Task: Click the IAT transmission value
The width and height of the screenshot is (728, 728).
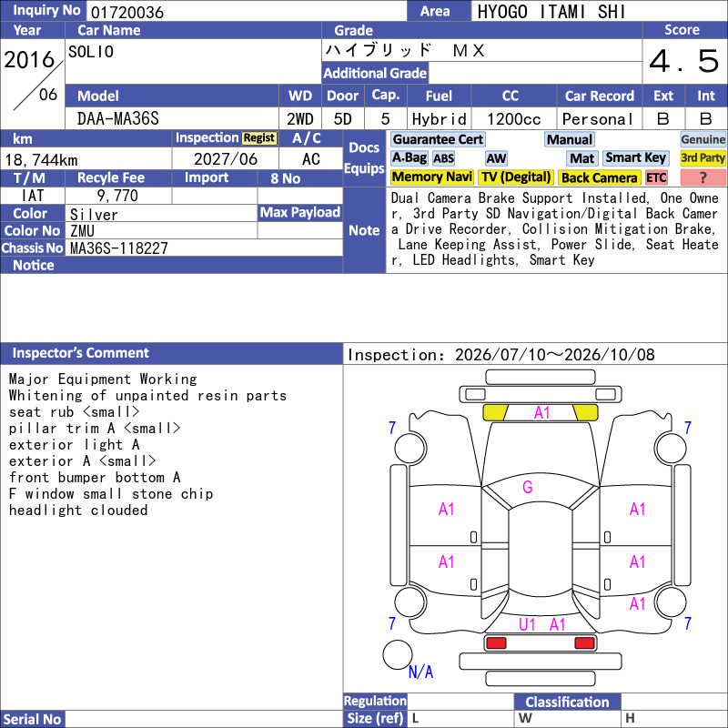Action: 33,196
